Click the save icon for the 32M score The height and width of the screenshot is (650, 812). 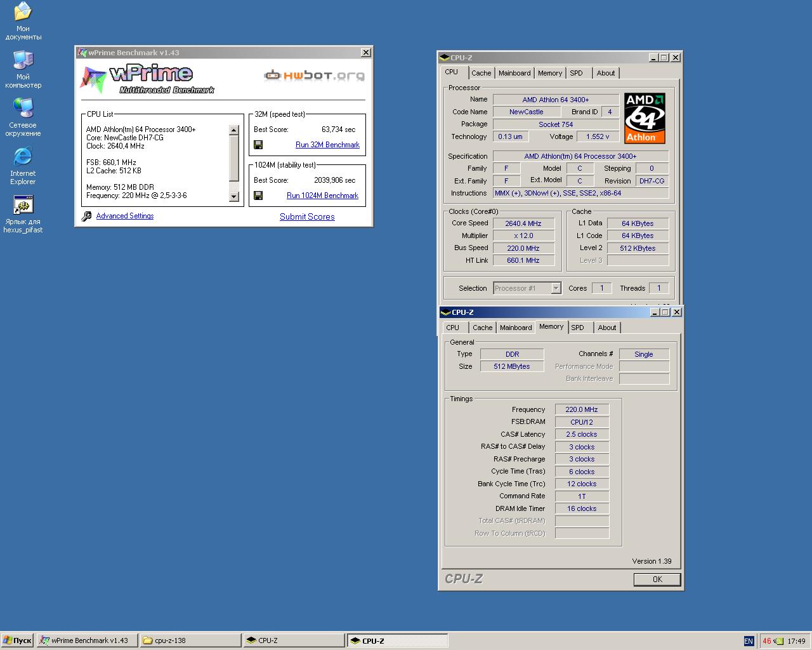coord(258,145)
